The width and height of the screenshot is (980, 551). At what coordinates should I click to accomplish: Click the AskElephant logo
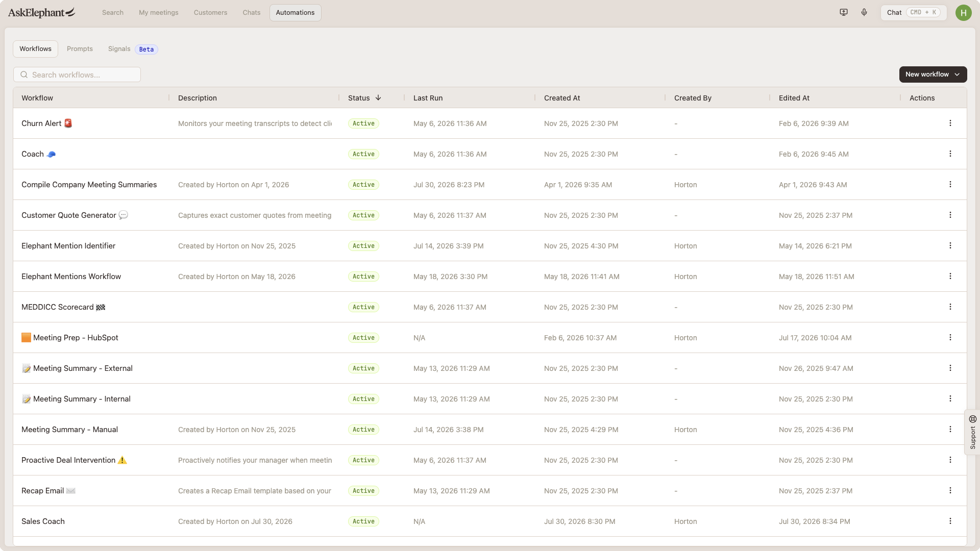[42, 12]
